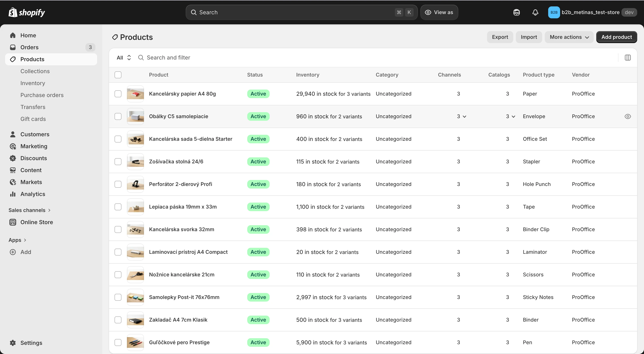
Task: Tick the Nožnice kancelárske 21cm checkbox
Action: pos(118,275)
